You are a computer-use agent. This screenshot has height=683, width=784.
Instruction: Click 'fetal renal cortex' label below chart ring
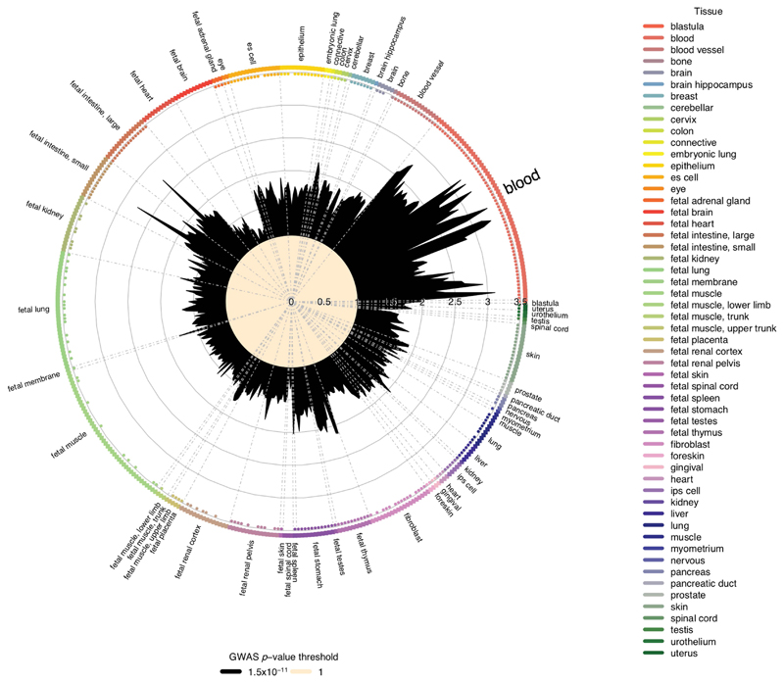point(188,552)
